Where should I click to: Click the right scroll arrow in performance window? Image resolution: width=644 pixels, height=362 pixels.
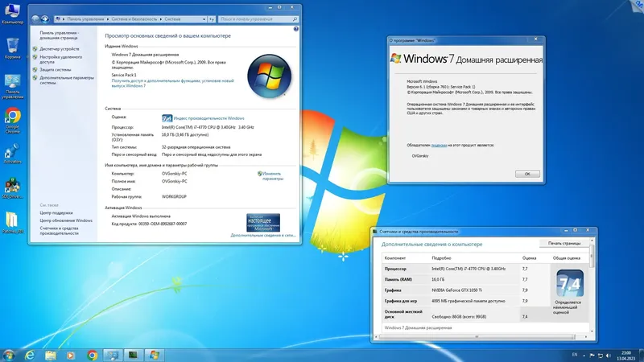586,337
